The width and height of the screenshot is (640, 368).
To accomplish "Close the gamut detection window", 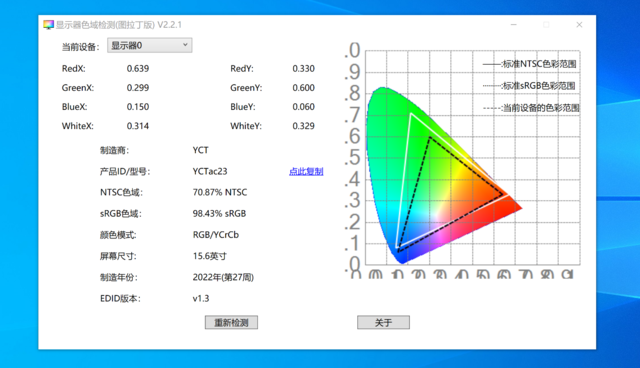I will pyautogui.click(x=579, y=25).
